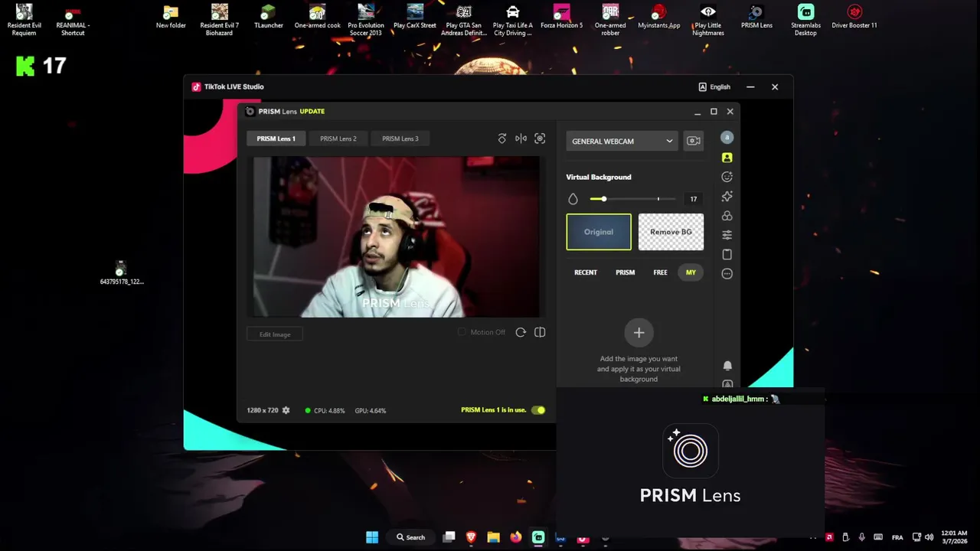980x551 pixels.
Task: Open notifications bell in PRISM Lens sidebar
Action: pyautogui.click(x=727, y=366)
